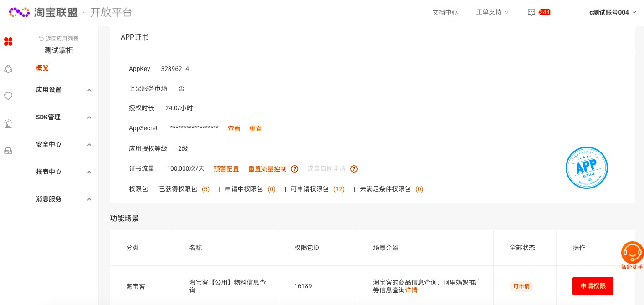
Task: Expand the 应用设置 menu section
Action: [64, 90]
